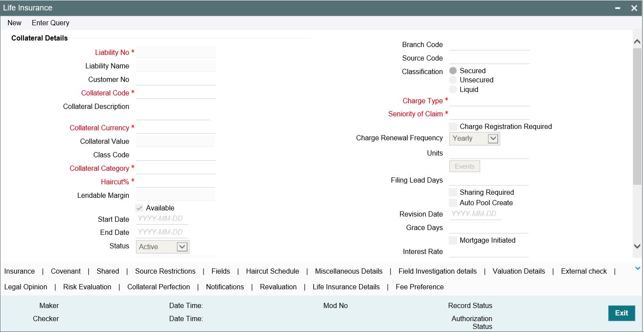Open the Life Insurance Details tab
Image resolution: width=644 pixels, height=332 pixels.
346,287
